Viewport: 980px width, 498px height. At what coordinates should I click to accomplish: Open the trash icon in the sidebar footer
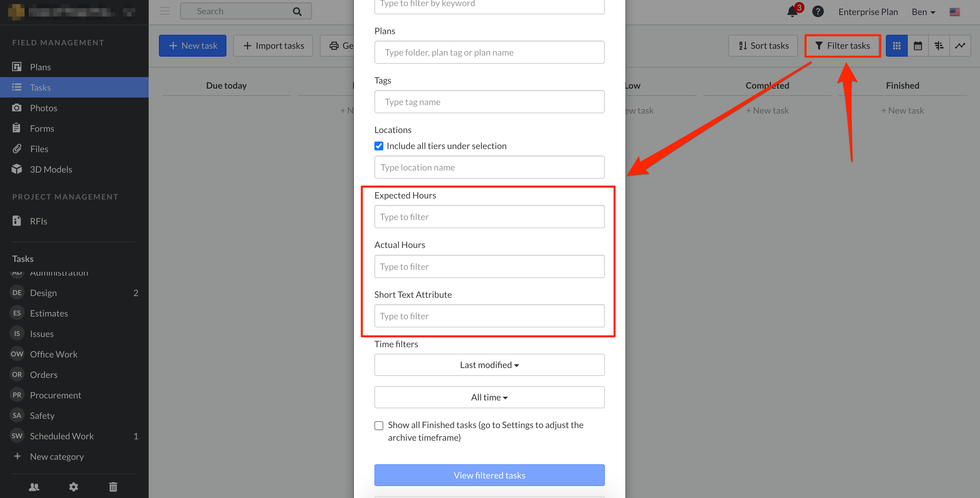(x=113, y=487)
